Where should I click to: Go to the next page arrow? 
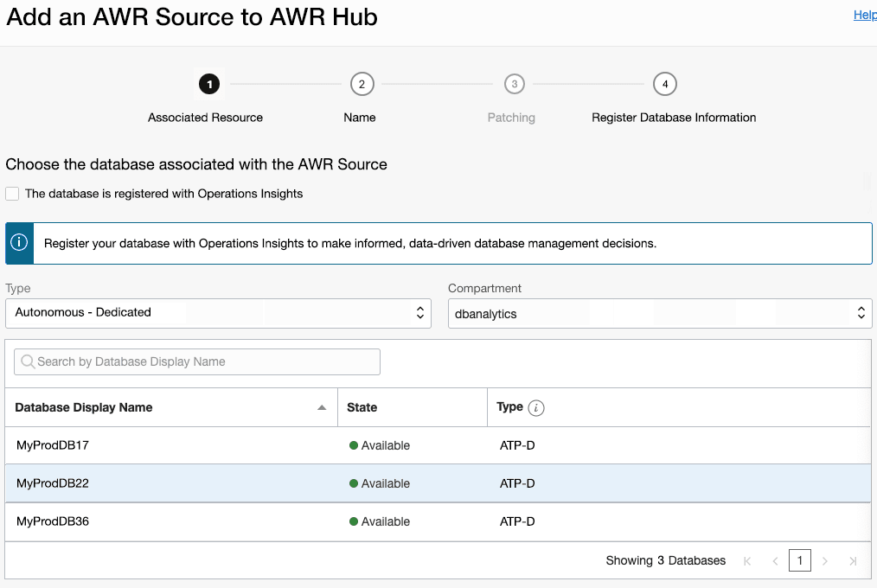[x=825, y=561]
